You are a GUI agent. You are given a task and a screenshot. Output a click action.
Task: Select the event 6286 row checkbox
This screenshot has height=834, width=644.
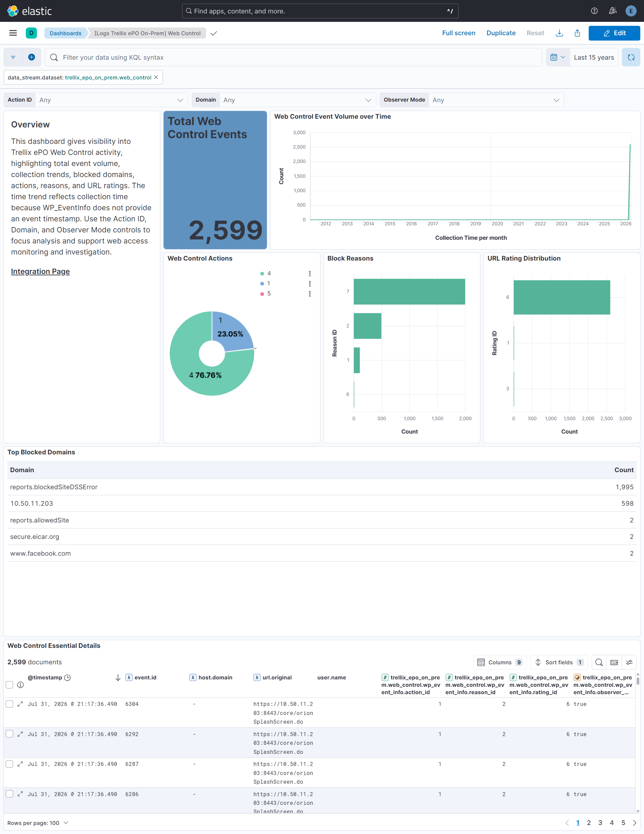click(x=9, y=794)
